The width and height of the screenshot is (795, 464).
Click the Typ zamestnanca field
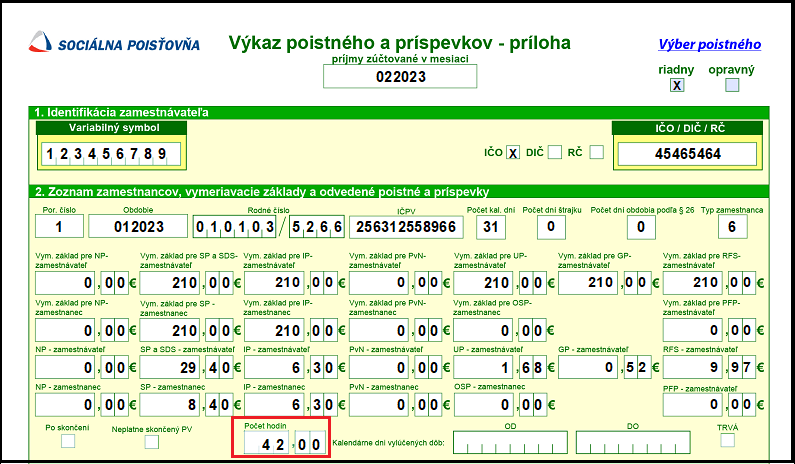coord(732,227)
